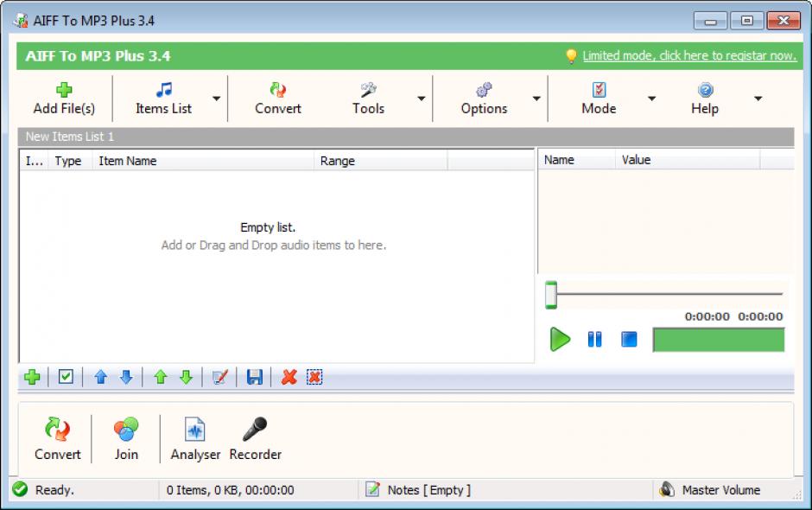This screenshot has width=812, height=510.
Task: Stop audio playback
Action: coord(629,340)
